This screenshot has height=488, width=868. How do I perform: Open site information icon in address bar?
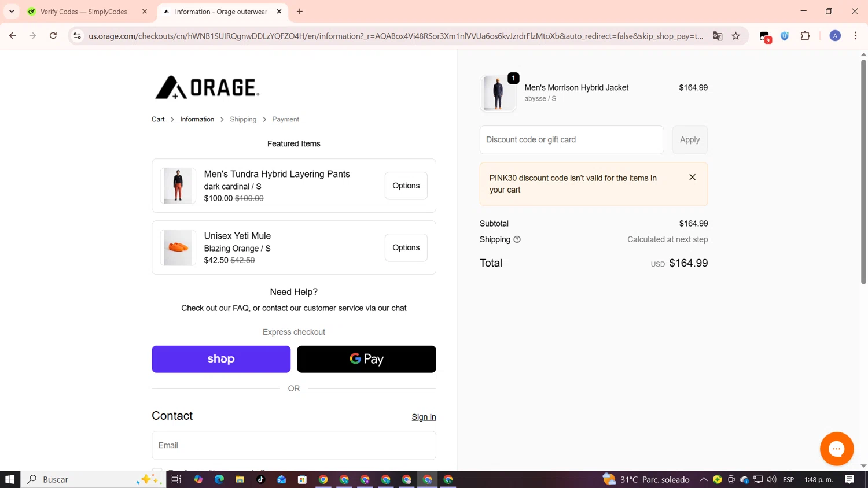tap(77, 36)
